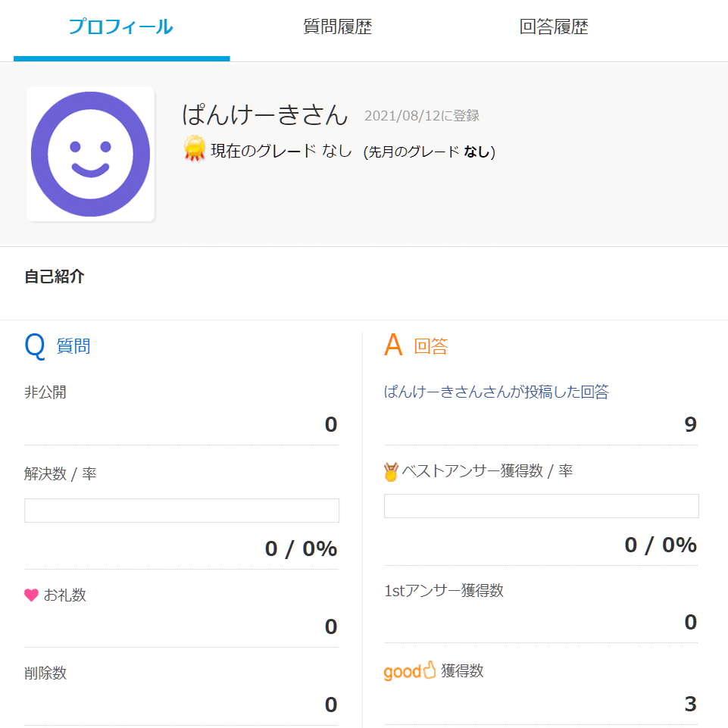Click the orange good thumbs-up icon
The image size is (728, 728).
(x=410, y=671)
